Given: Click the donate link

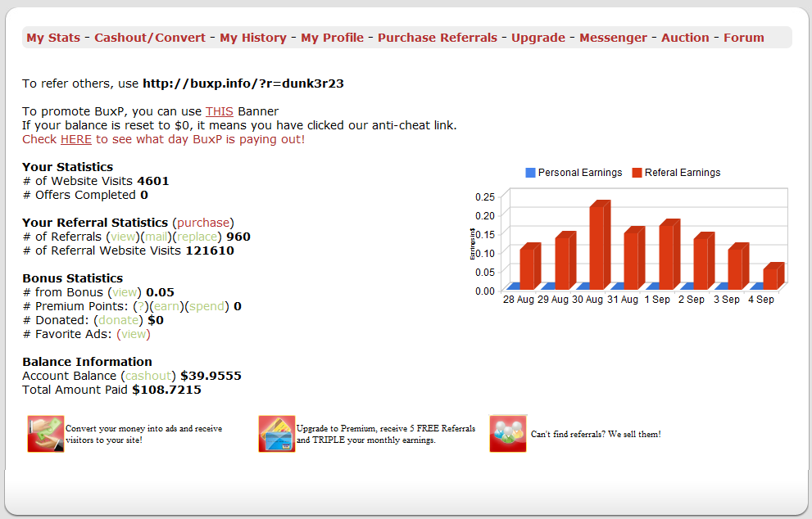Looking at the screenshot, I should (x=118, y=321).
